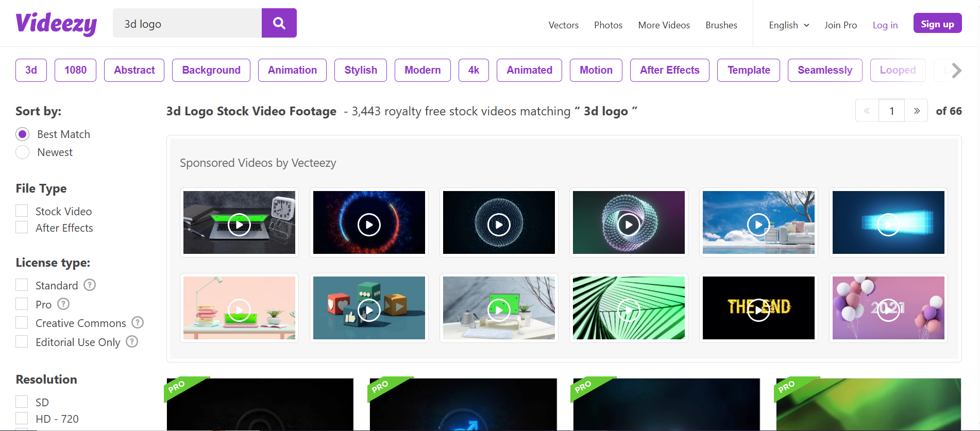
Task: Open the Log in link
Action: pos(885,25)
